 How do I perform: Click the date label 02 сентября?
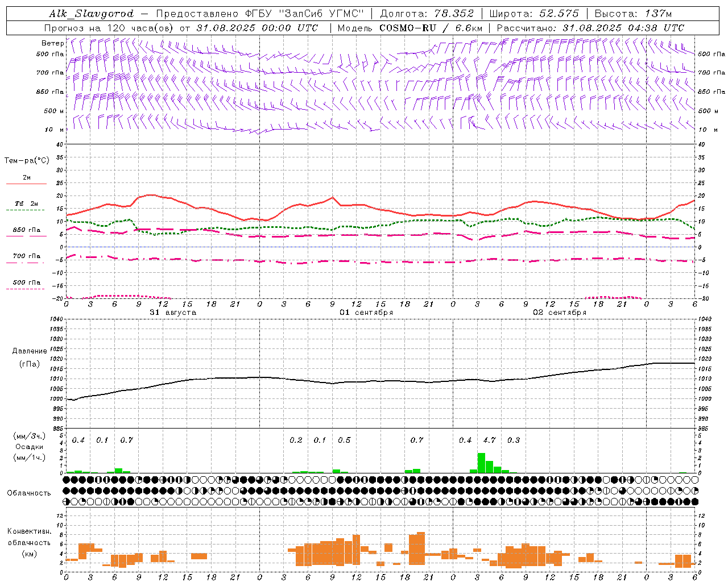point(560,313)
